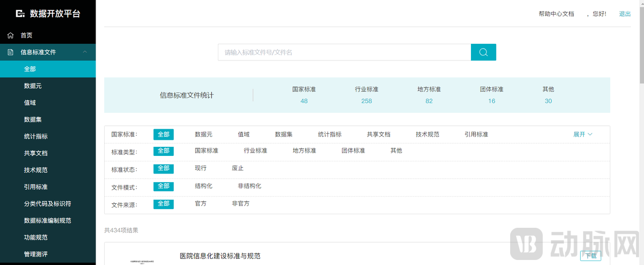This screenshot has width=644, height=265.
Task: Open the 帮助中心文档 link
Action: [x=556, y=14]
